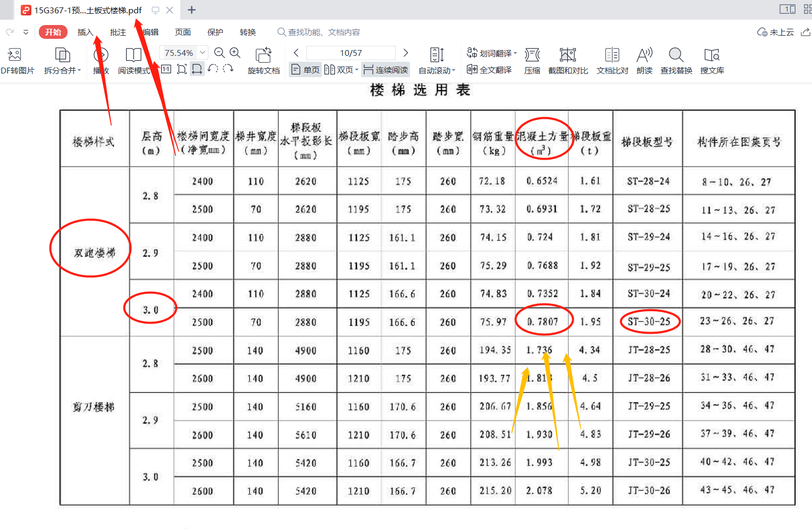Rotate view clockwise icon
This screenshot has width=812, height=529.
pyautogui.click(x=228, y=69)
